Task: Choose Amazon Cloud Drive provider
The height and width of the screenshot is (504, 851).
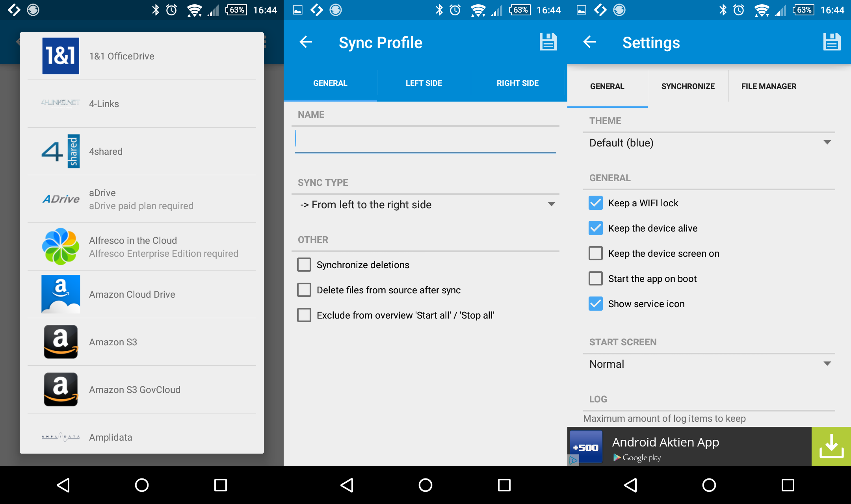Action: click(x=142, y=294)
